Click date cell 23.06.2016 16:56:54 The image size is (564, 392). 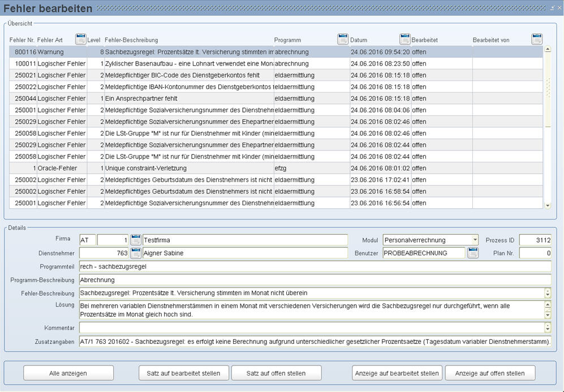click(381, 203)
